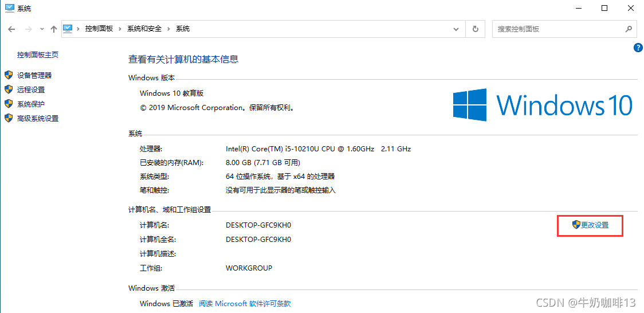644x313 pixels.
Task: Click 计算机全名 value DESKTOP-GFC9KH0
Action: pos(258,240)
